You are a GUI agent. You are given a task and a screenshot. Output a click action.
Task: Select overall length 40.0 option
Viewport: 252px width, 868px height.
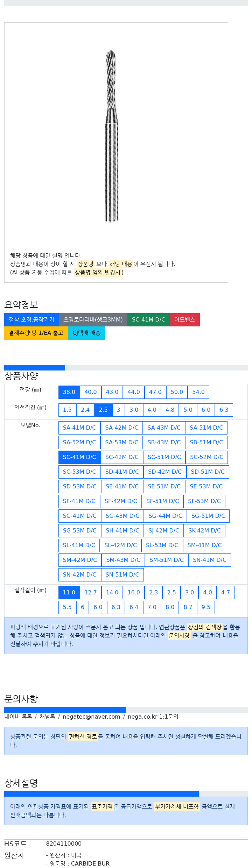(91, 392)
